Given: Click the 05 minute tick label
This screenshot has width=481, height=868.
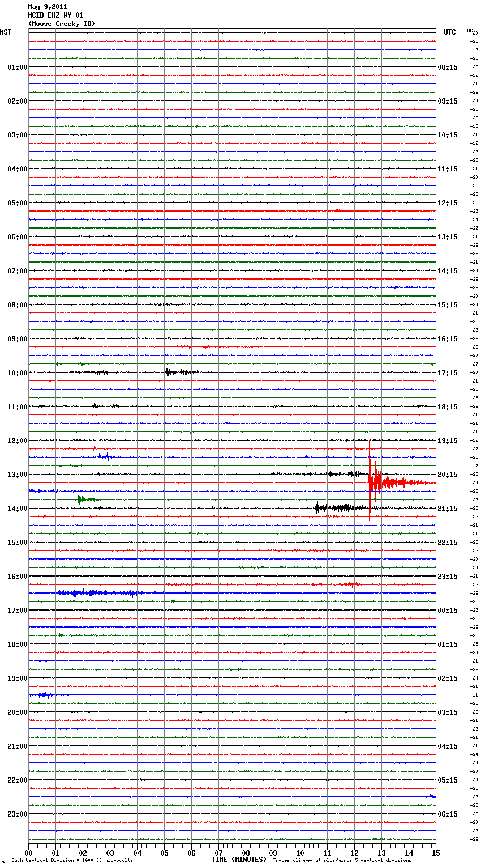Looking at the screenshot, I should 164,852.
